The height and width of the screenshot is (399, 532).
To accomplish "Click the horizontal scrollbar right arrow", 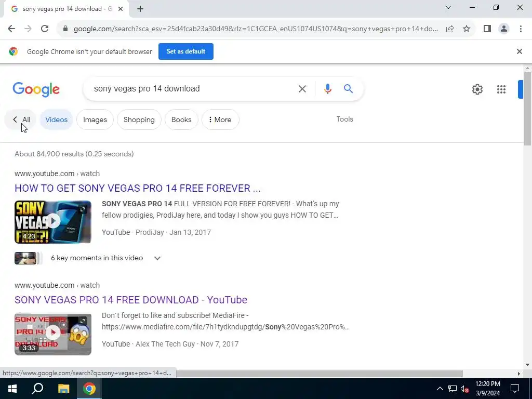I will [x=518, y=374].
